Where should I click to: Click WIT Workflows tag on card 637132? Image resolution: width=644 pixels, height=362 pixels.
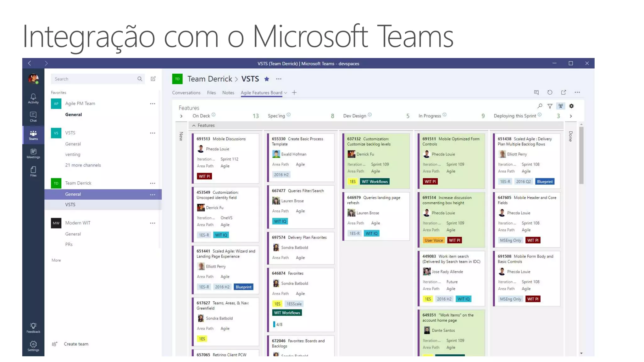coord(375,182)
